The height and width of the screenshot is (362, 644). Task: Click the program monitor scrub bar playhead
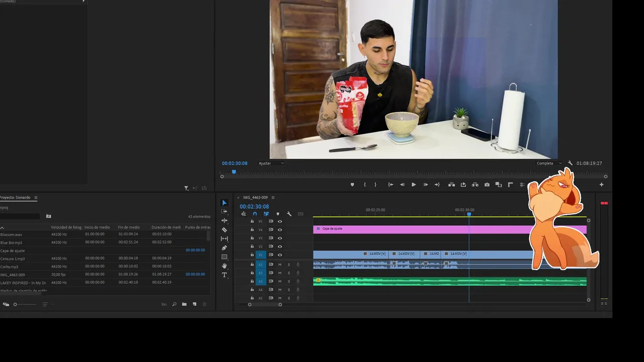[234, 172]
